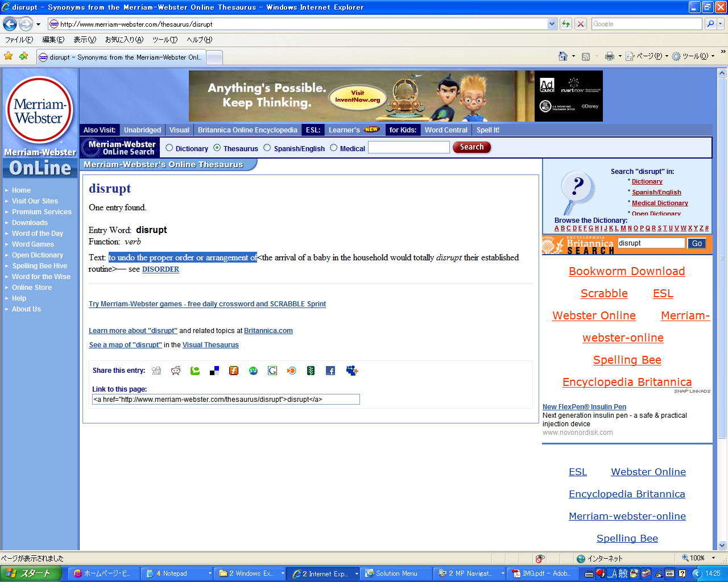Share entry on Reddit
728x582 pixels.
pyautogui.click(x=176, y=371)
